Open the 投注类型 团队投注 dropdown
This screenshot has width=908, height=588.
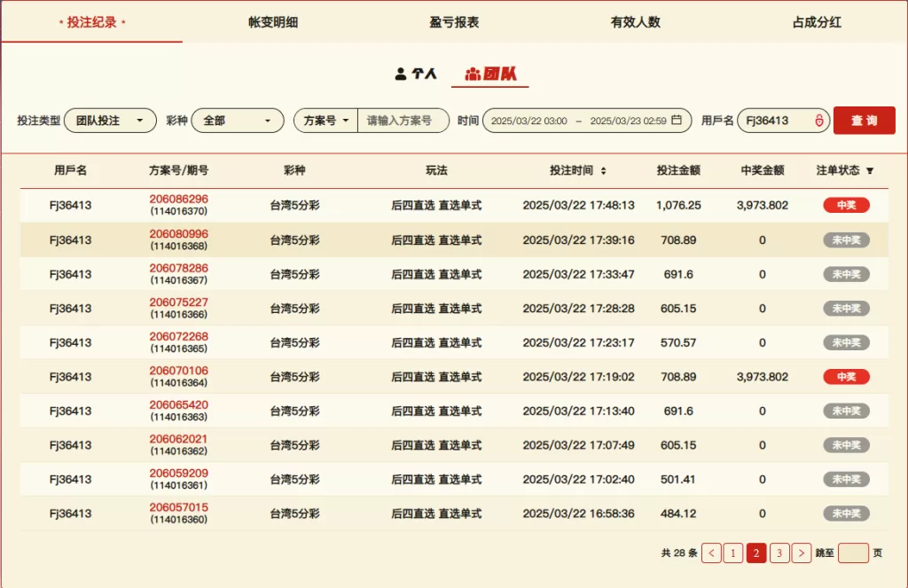coord(110,121)
